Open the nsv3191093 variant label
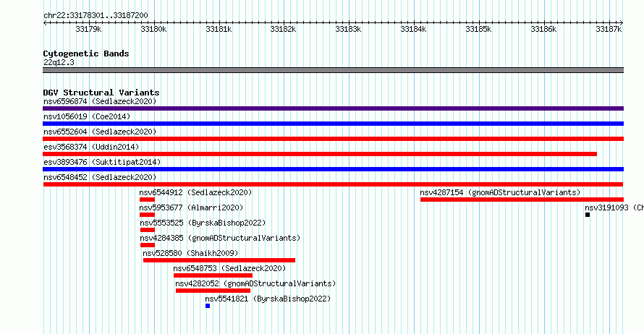The width and height of the screenshot is (644, 334). click(x=614, y=207)
